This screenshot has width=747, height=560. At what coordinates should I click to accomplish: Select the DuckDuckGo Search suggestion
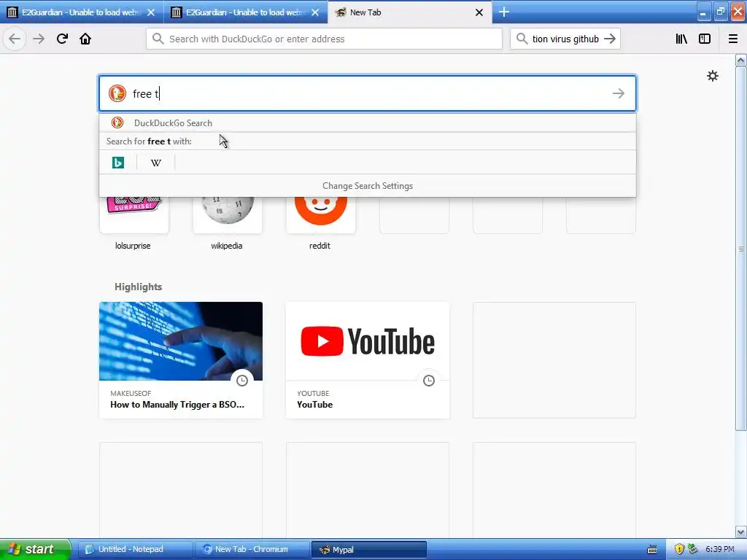(368, 122)
